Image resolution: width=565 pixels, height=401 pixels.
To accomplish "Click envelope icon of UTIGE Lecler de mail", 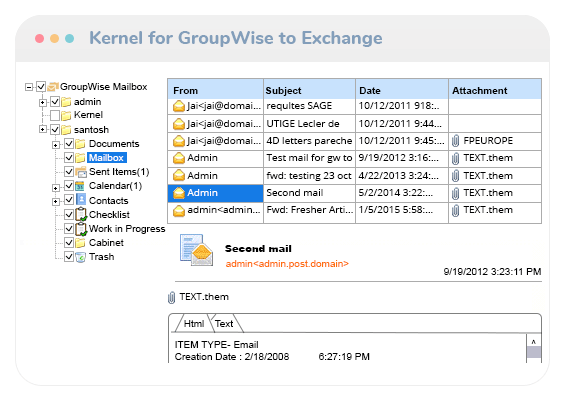I will pyautogui.click(x=179, y=124).
